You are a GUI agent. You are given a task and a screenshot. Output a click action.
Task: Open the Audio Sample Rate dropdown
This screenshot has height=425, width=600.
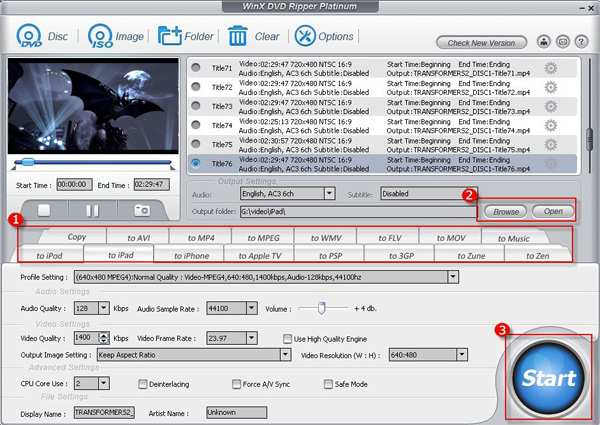coord(251,308)
